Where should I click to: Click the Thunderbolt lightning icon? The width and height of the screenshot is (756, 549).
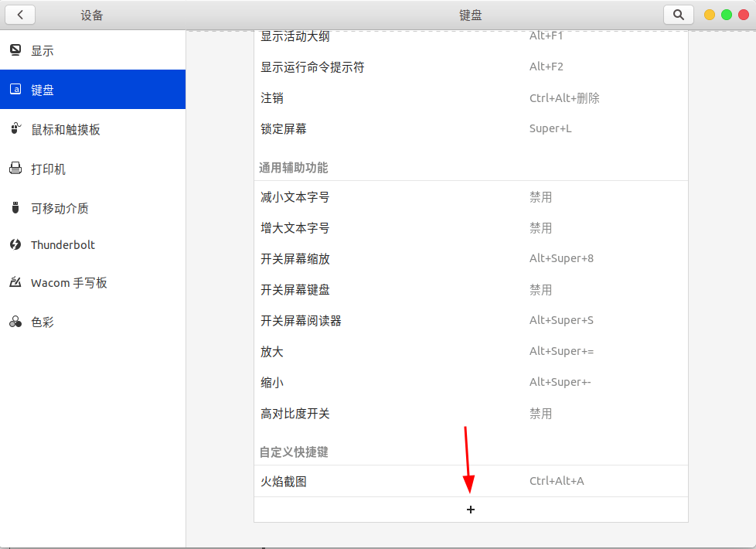pyautogui.click(x=15, y=244)
